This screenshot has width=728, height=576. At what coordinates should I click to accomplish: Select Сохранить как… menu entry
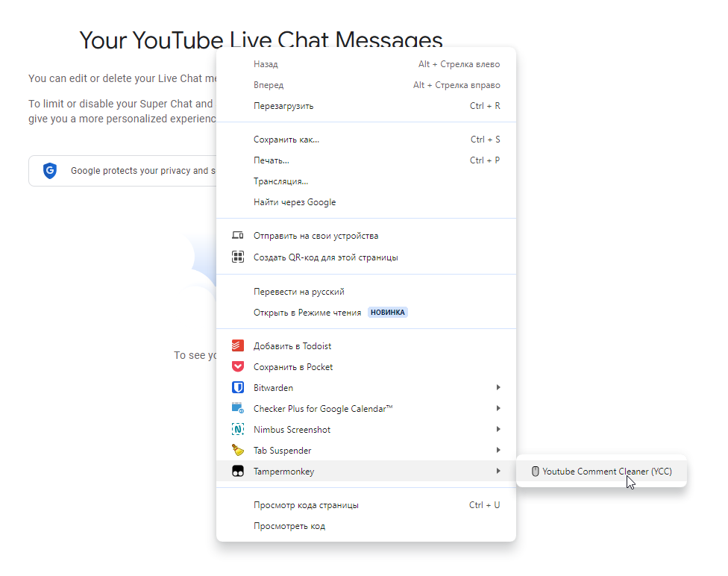(x=365, y=140)
